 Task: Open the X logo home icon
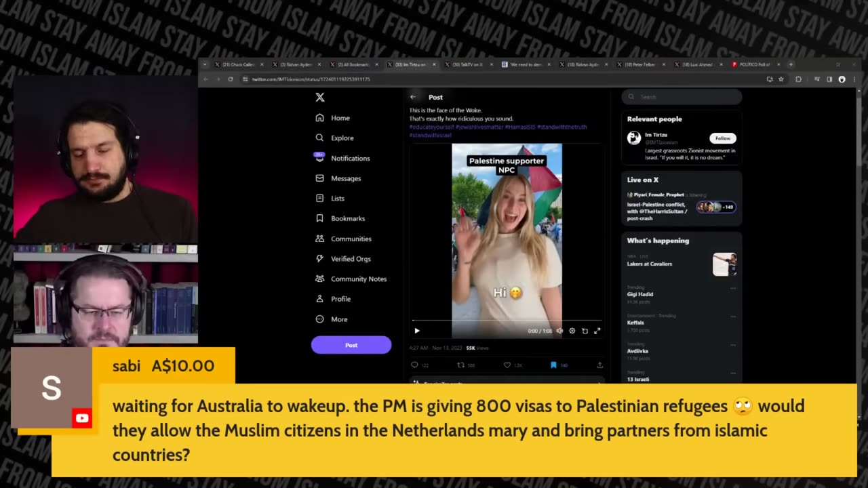coord(320,97)
